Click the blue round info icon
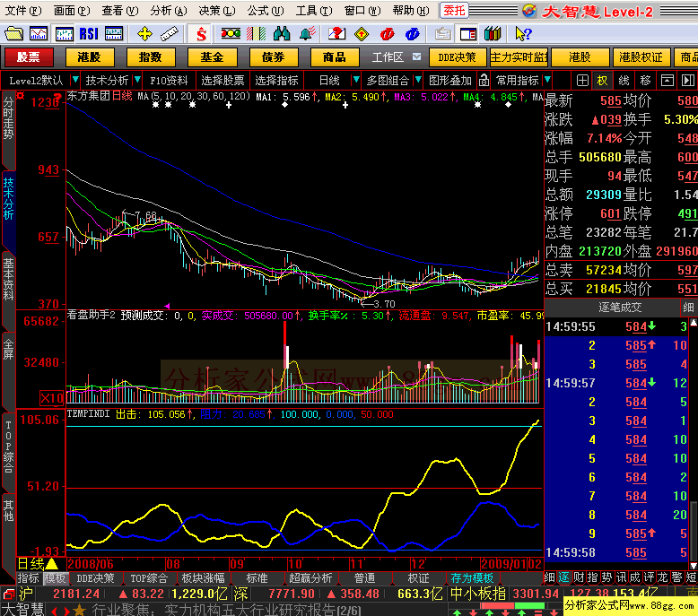This screenshot has width=698, height=616. coord(413,34)
